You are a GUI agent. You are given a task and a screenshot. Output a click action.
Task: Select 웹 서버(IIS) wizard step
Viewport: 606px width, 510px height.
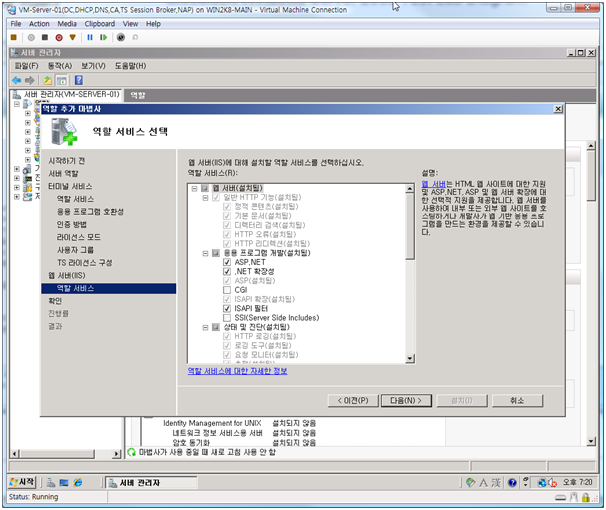click(x=66, y=276)
